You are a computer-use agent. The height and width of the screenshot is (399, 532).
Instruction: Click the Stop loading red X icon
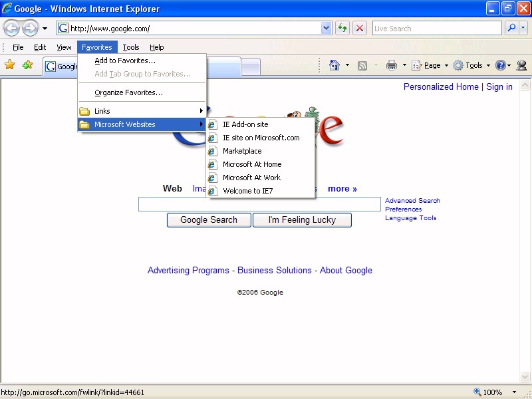[360, 28]
